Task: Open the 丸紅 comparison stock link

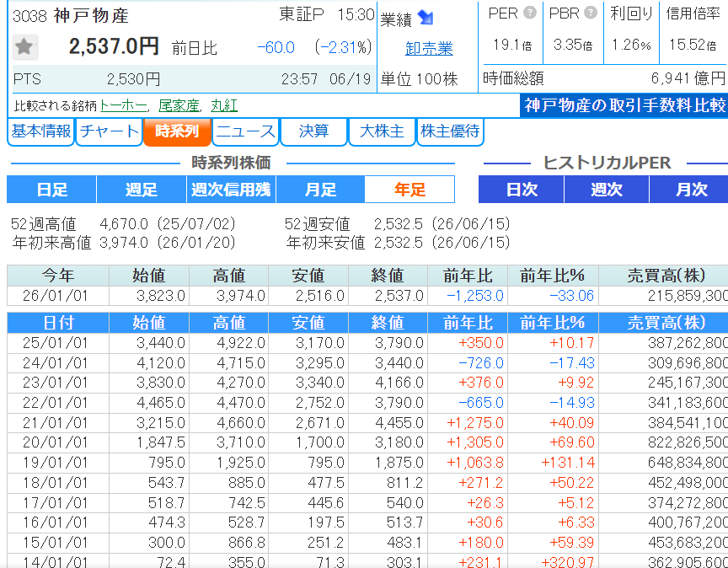Action: pos(224,105)
